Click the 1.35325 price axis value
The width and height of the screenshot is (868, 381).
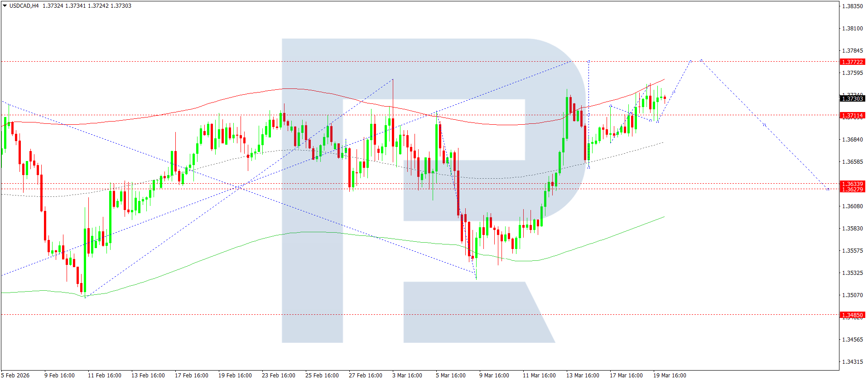(852, 273)
